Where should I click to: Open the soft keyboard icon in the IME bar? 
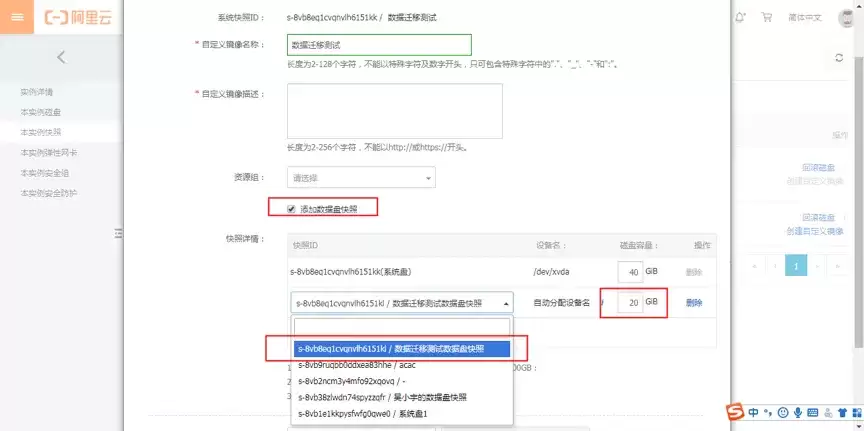point(812,412)
